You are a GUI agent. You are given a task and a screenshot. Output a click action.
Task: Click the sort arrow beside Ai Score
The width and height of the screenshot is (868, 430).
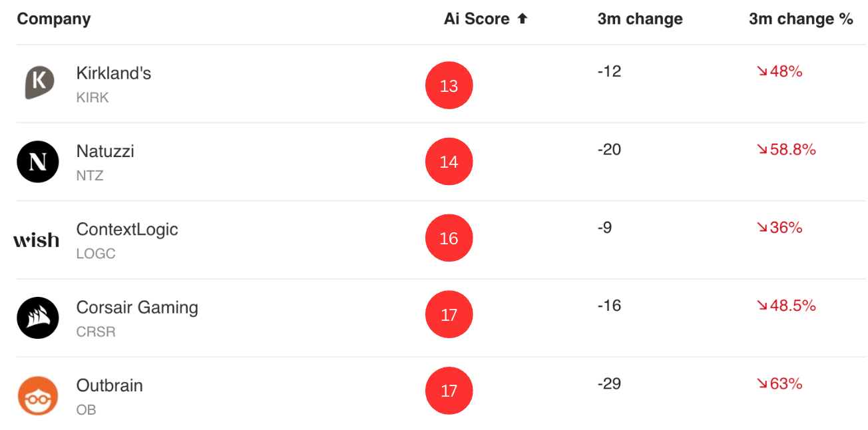point(523,19)
